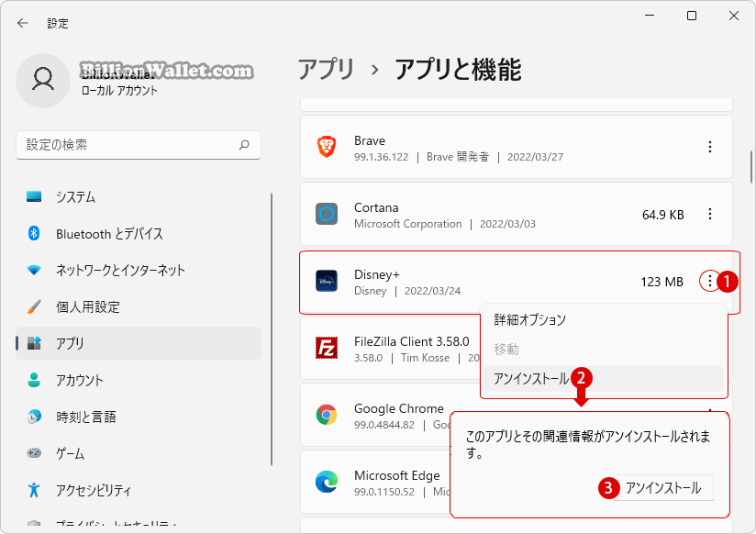Choose アンインストール in context menu
This screenshot has width=756, height=534.
coord(604,379)
